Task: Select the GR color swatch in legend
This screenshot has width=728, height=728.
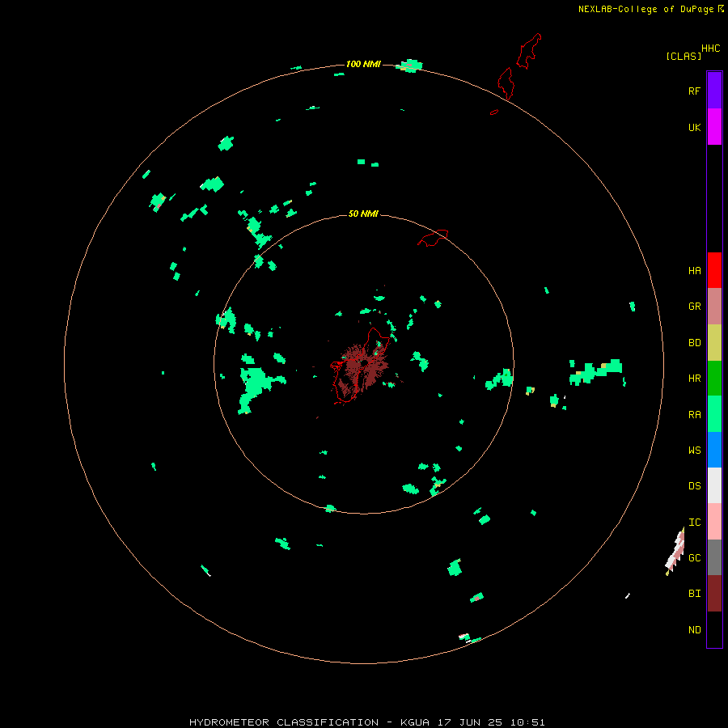Action: pyautogui.click(x=714, y=307)
